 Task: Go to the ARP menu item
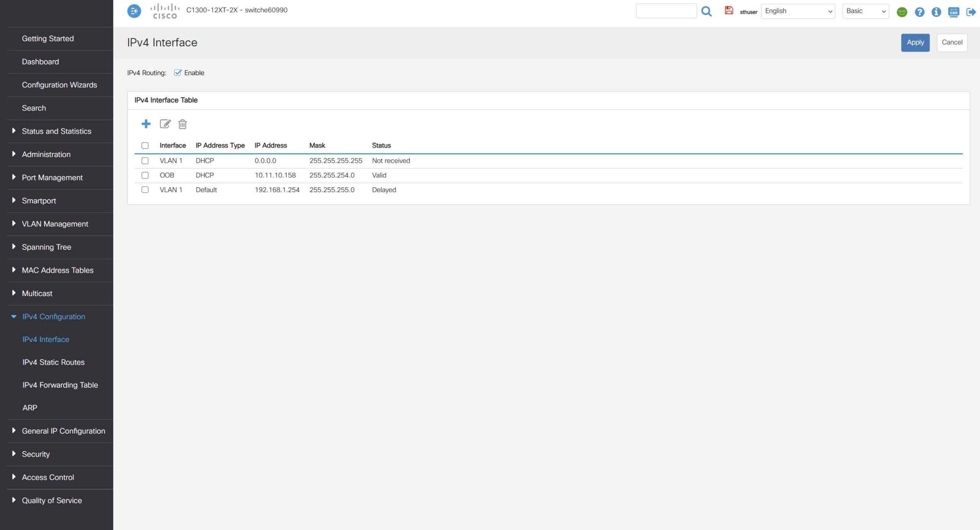click(x=29, y=408)
